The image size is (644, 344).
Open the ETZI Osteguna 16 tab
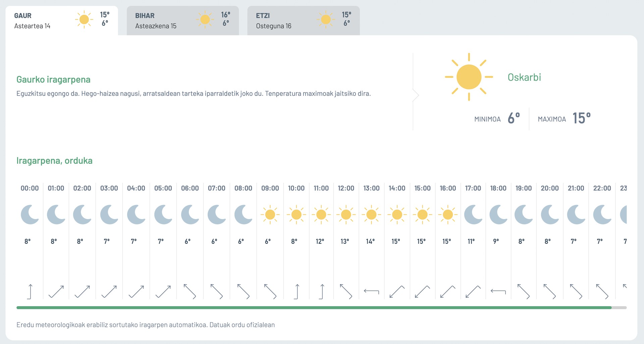[x=304, y=20]
